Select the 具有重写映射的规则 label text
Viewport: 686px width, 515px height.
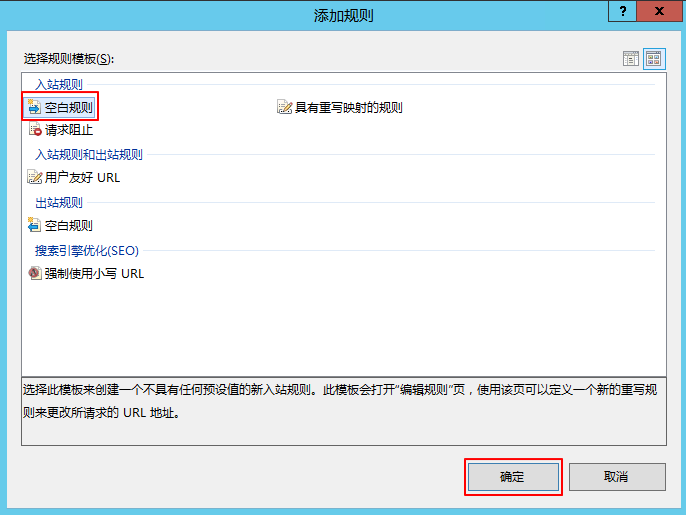tap(348, 108)
